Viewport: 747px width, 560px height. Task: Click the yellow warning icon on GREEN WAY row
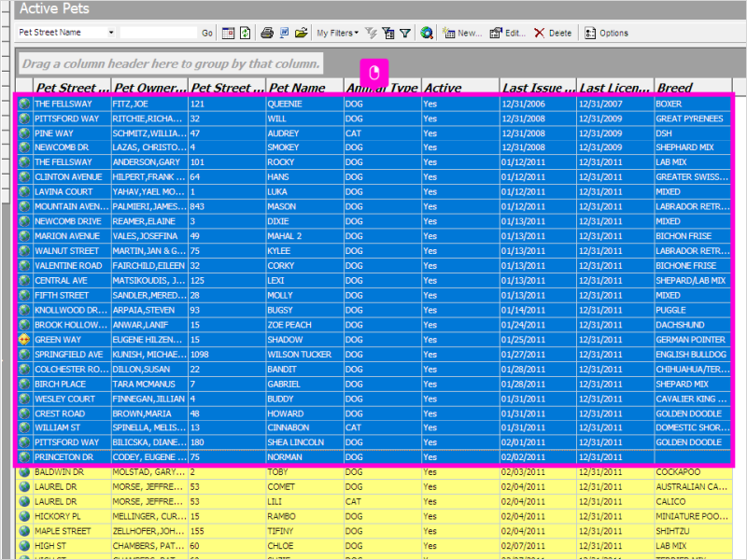[24, 340]
